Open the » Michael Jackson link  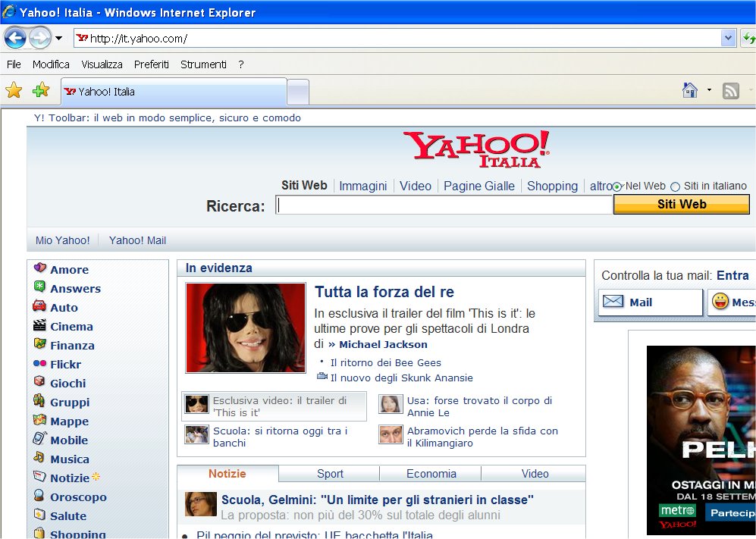click(x=378, y=344)
